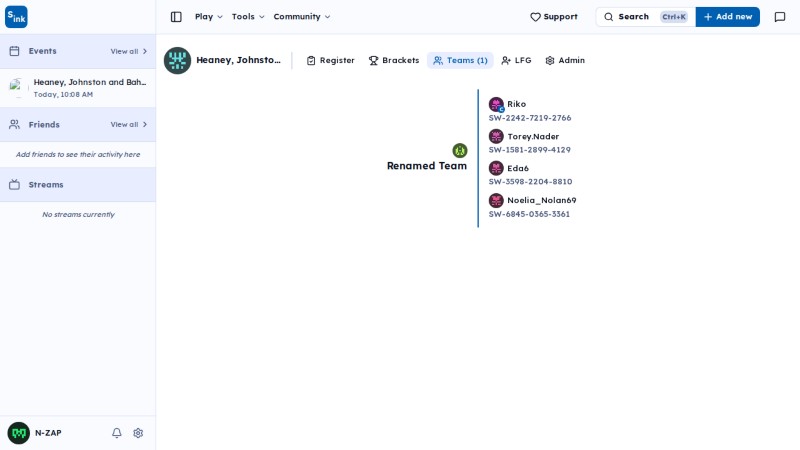Click the Support heart link
Screen dimensions: 800x450
[x=554, y=17]
